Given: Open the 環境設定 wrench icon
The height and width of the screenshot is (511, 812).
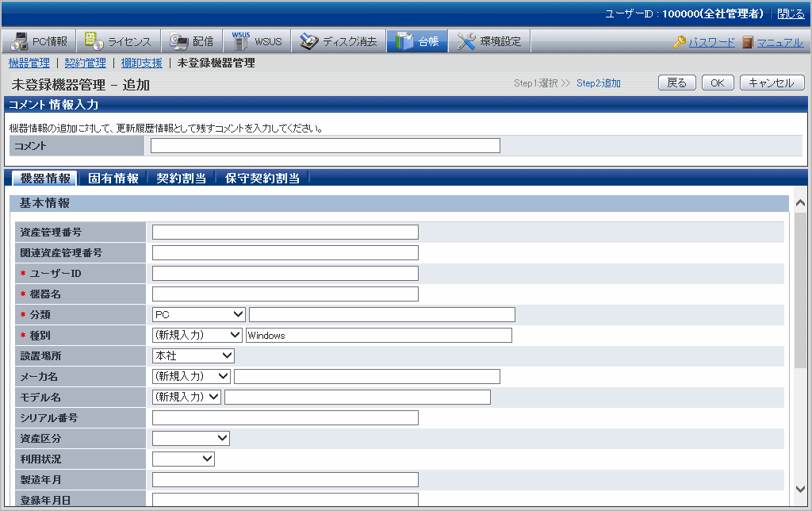Looking at the screenshot, I should pos(466,41).
